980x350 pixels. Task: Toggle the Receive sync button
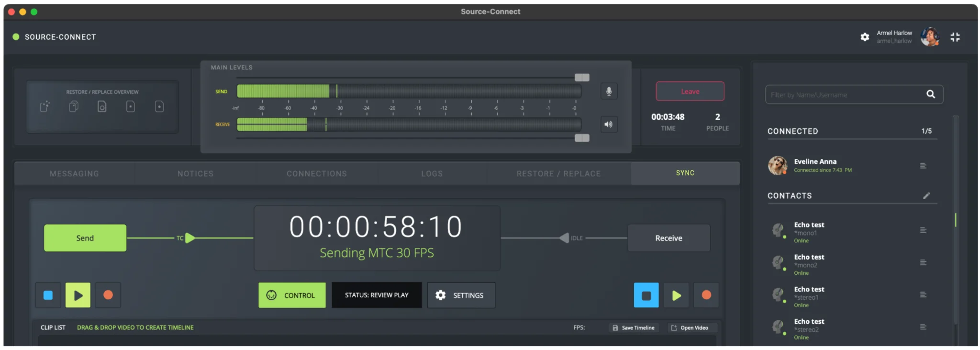(668, 238)
